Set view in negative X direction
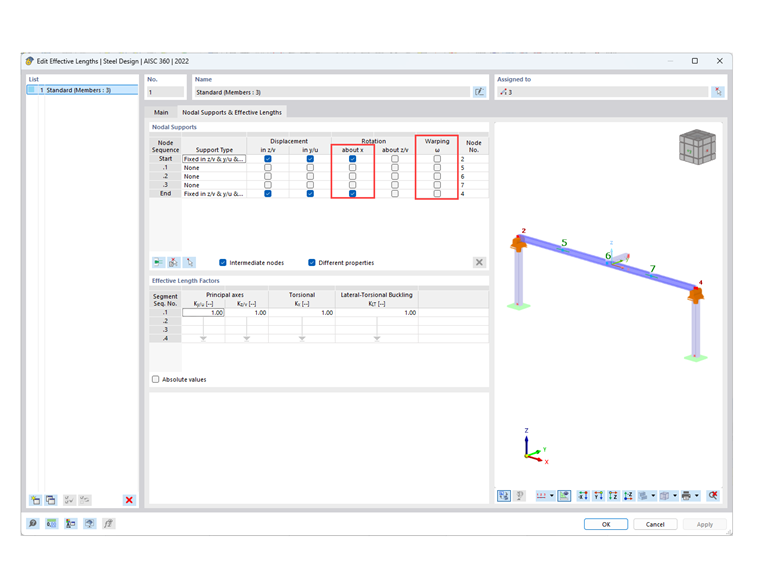Viewport: 760px width, 570px height. pyautogui.click(x=583, y=495)
